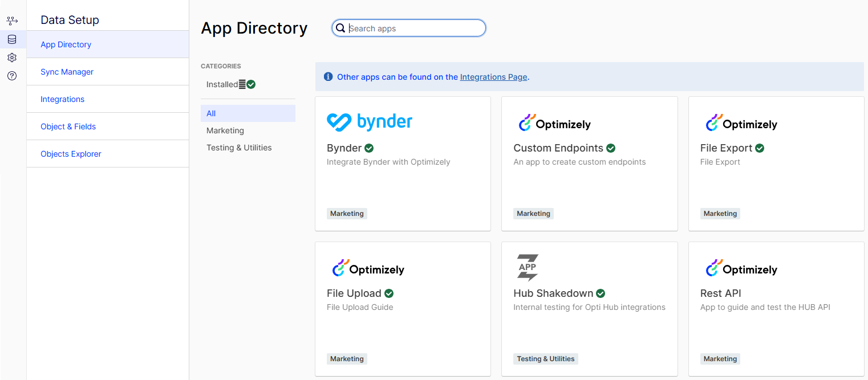Click Marketing tag on File Upload card
Viewport: 868px width, 380px height.
pos(347,359)
